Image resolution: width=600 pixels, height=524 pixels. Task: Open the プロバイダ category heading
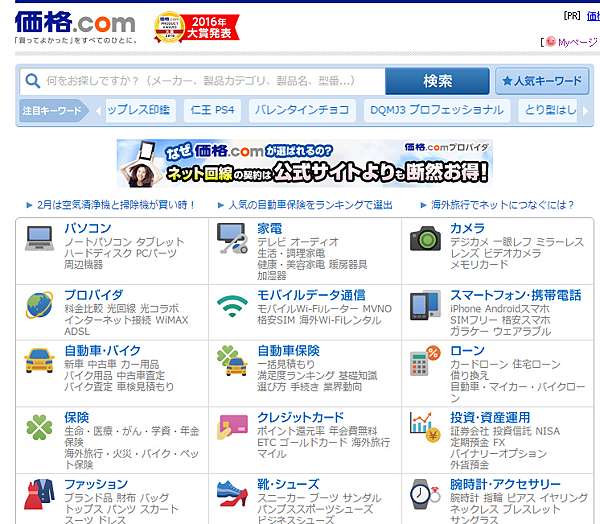(94, 295)
